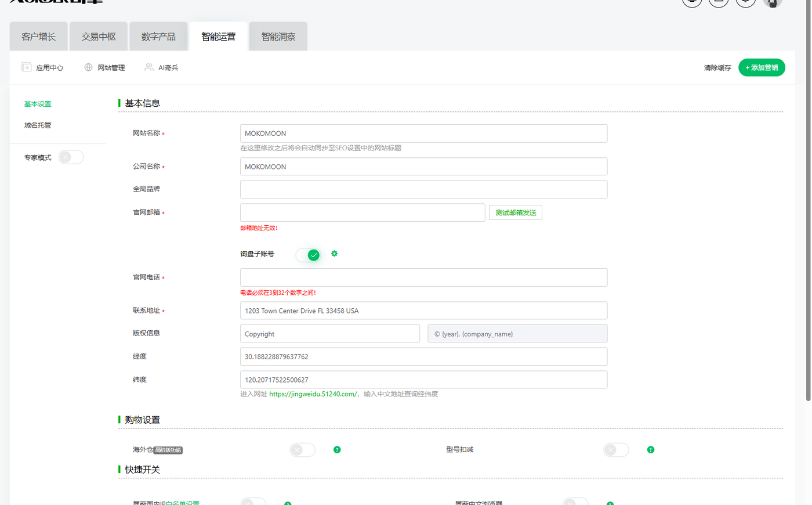The image size is (812, 505).
Task: Open 基本设置 in the left sidebar
Action: [38, 104]
